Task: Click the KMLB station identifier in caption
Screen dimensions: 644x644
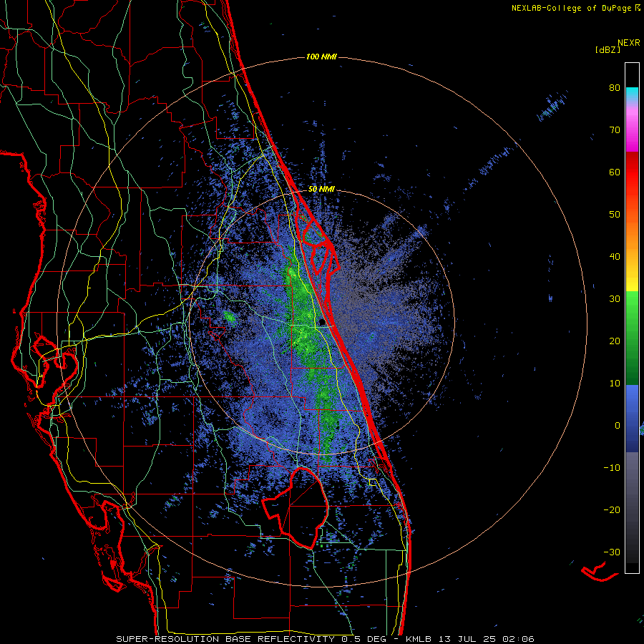Action: 419,639
